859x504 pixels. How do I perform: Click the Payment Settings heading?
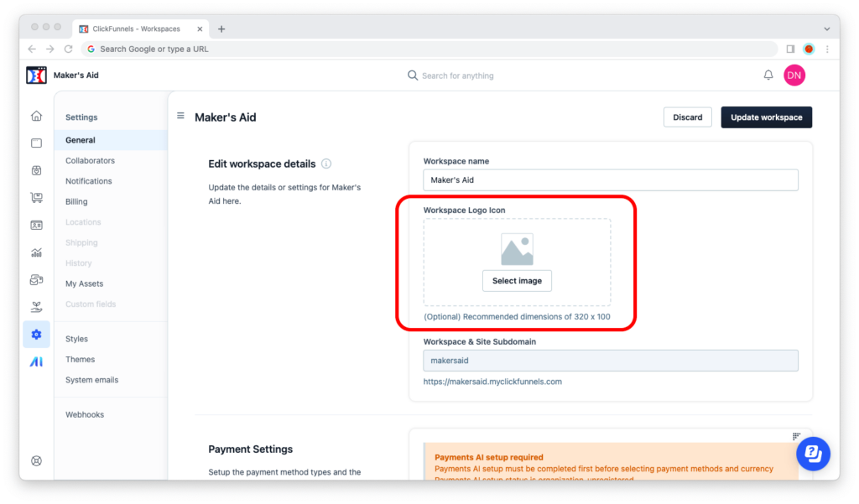(250, 449)
